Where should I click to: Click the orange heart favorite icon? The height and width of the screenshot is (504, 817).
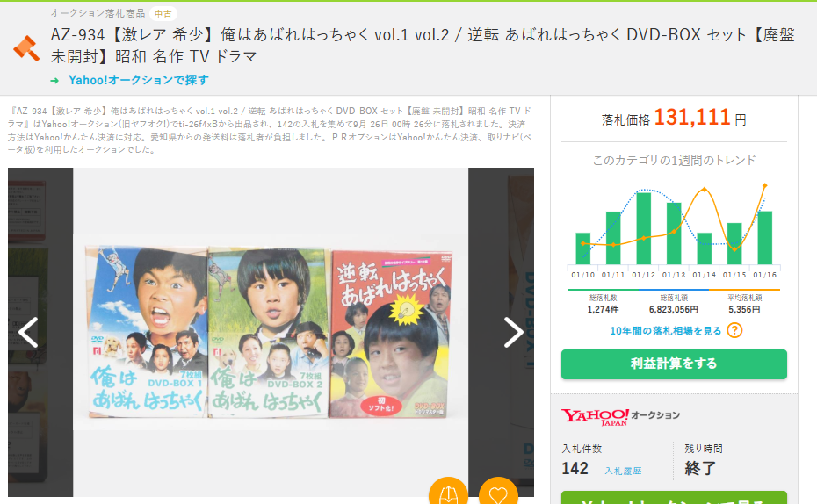tap(498, 491)
